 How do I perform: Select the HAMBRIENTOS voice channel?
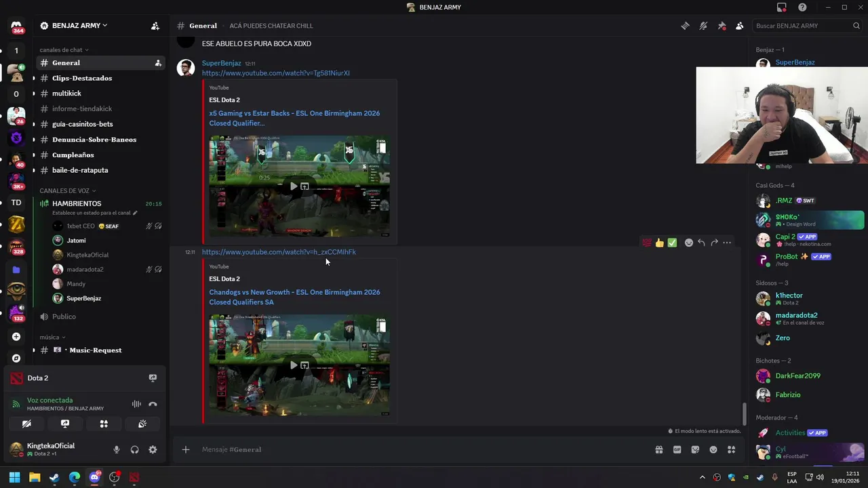(77, 203)
